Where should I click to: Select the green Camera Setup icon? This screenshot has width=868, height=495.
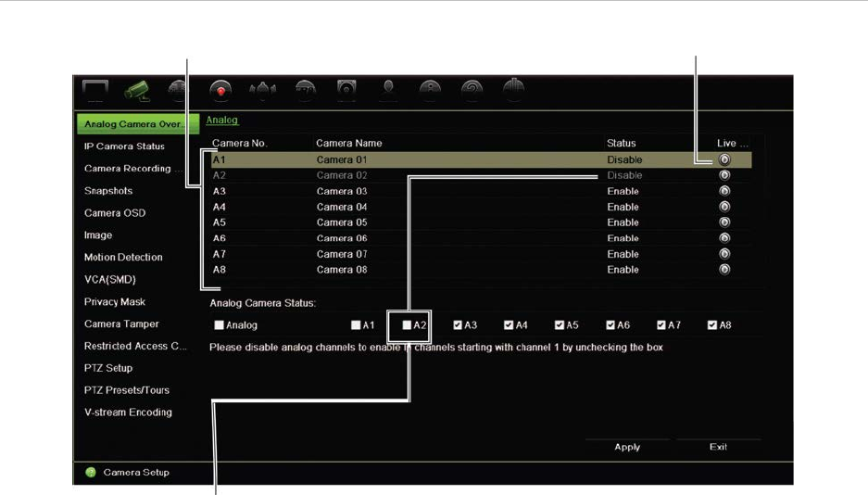[137, 91]
